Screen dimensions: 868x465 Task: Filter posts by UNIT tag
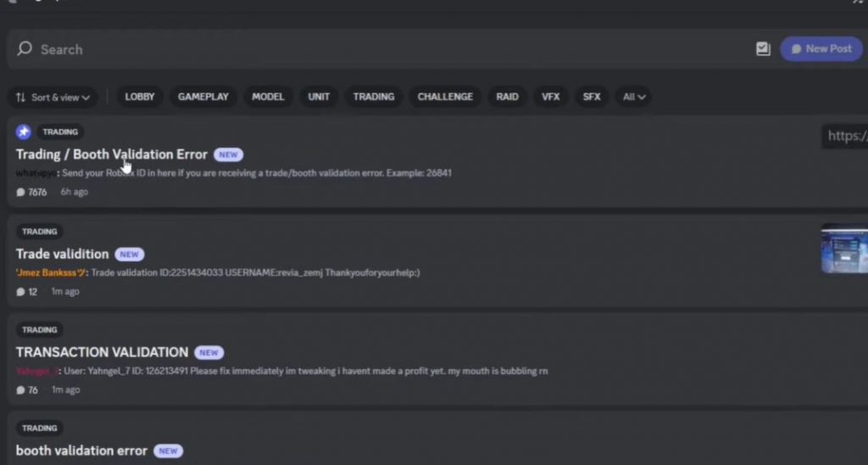(x=319, y=97)
